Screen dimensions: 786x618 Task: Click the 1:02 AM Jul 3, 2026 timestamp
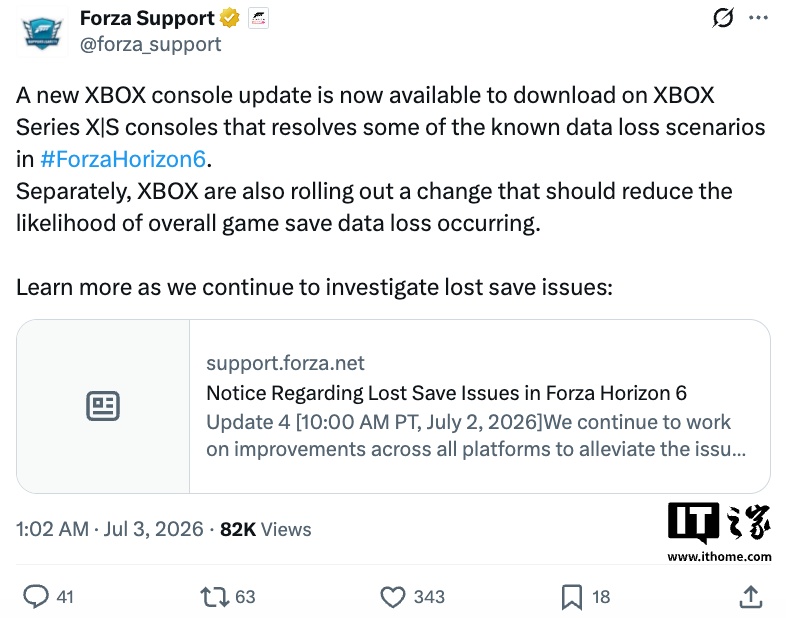coord(110,529)
